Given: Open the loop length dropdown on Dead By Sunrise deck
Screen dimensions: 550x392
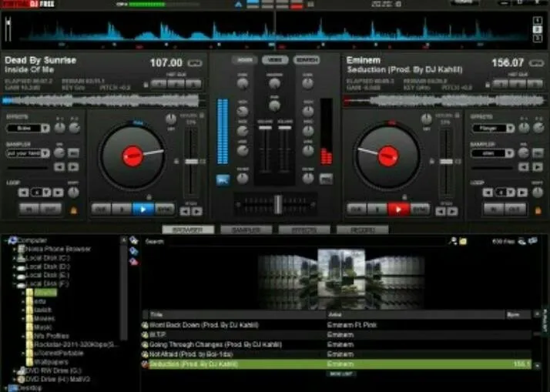Looking at the screenshot, I should tap(46, 192).
